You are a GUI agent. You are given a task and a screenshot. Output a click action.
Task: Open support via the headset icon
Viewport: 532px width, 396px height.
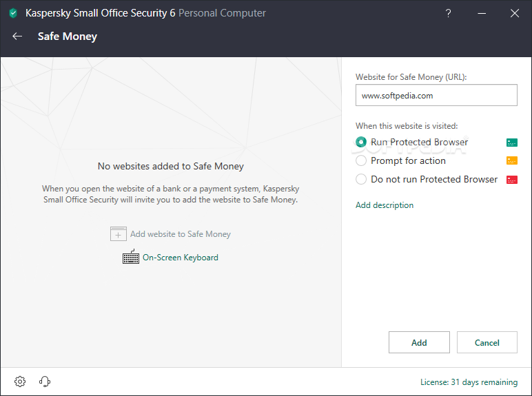[45, 382]
